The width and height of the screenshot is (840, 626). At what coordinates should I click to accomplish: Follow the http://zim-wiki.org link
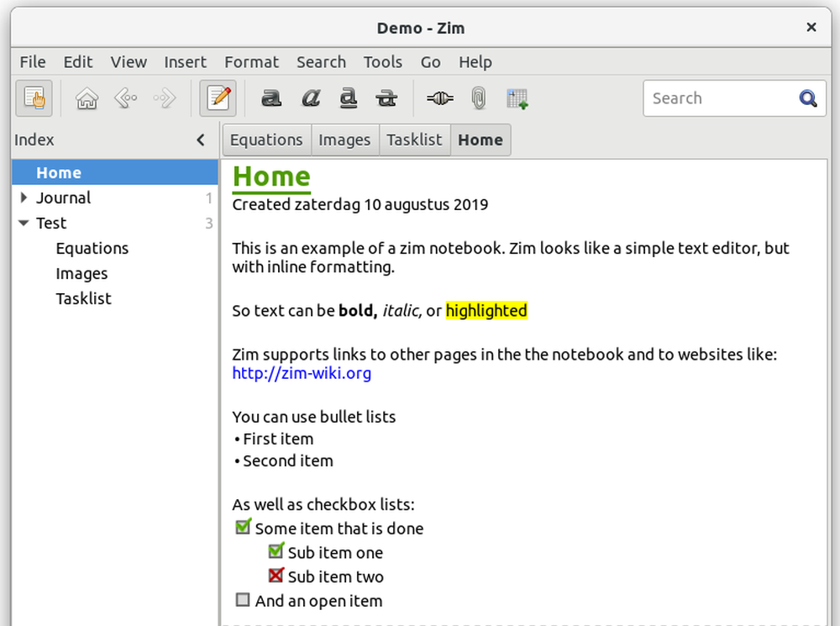click(302, 373)
